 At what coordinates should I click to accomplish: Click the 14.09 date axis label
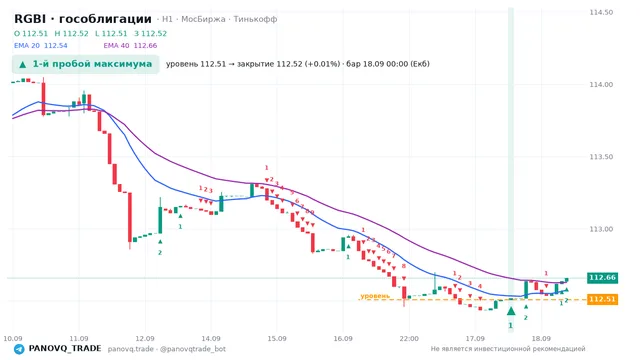point(211,338)
